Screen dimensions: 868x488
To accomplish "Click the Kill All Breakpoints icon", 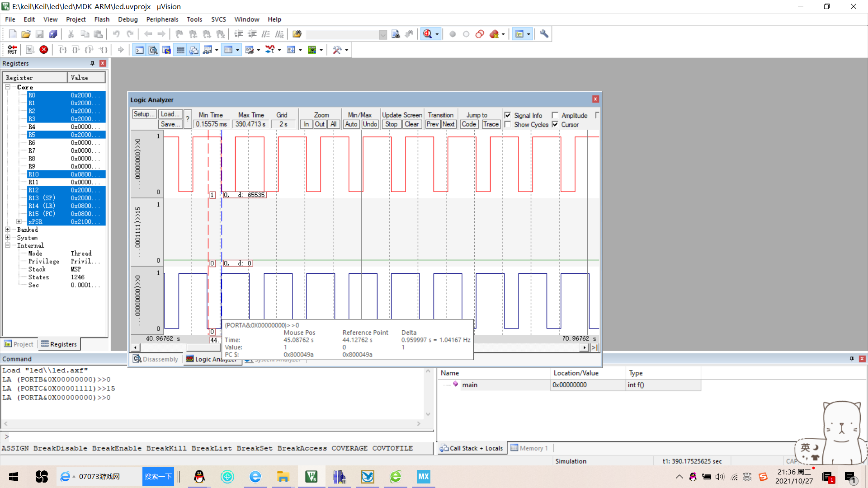I will click(x=494, y=34).
